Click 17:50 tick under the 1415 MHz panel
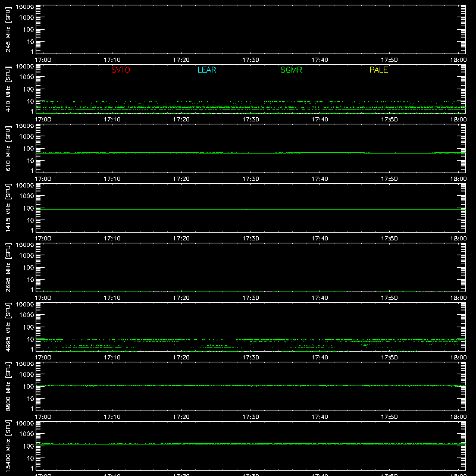The width and height of the screenshot is (476, 476). [x=389, y=239]
